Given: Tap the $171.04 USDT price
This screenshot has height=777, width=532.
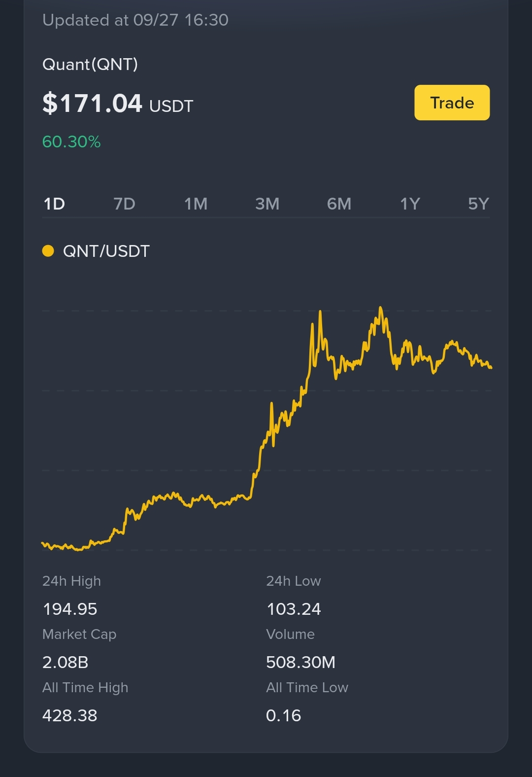Looking at the screenshot, I should click(x=118, y=104).
